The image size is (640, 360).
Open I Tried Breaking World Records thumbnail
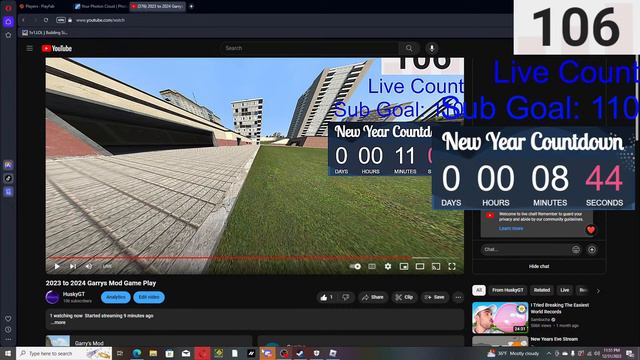click(x=500, y=318)
